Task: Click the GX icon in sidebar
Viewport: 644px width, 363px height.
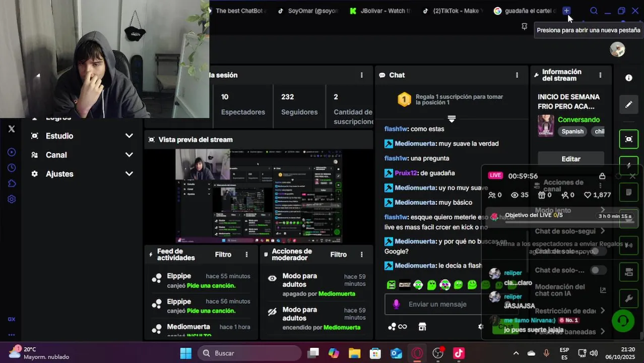Action: pyautogui.click(x=12, y=319)
